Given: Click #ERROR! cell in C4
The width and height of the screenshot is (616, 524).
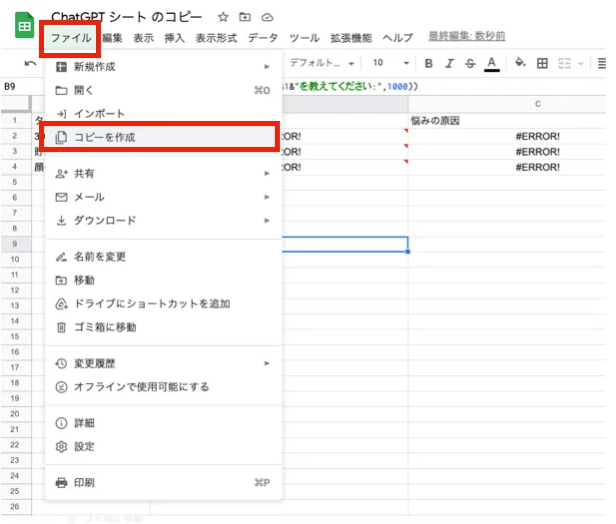Looking at the screenshot, I should tap(507, 167).
